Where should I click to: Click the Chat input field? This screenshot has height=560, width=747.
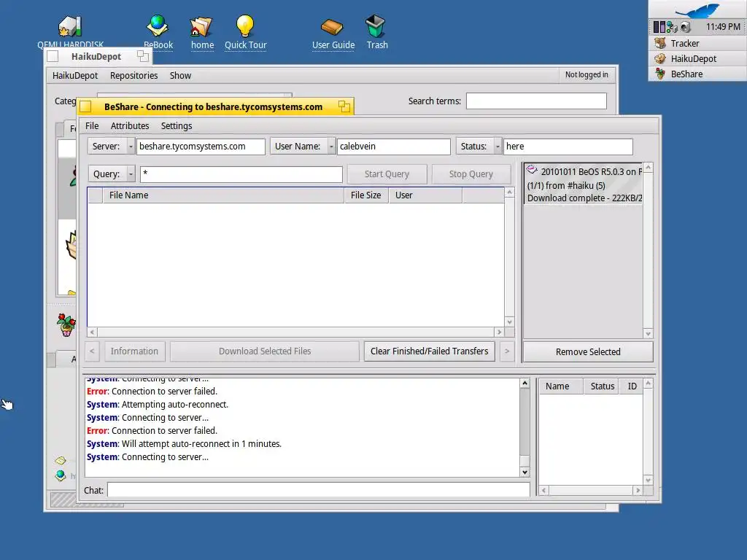[318, 490]
